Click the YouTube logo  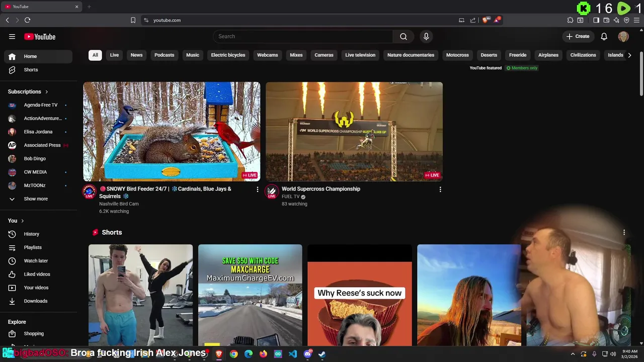40,37
